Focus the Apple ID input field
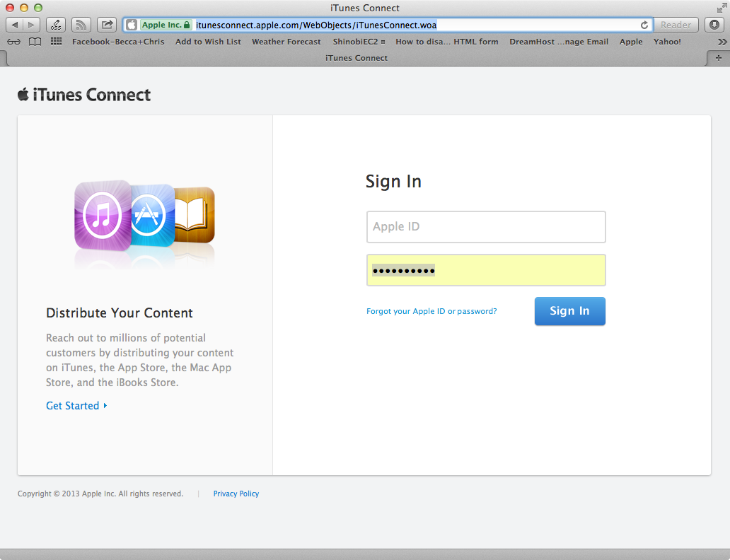The height and width of the screenshot is (560, 730). (486, 227)
